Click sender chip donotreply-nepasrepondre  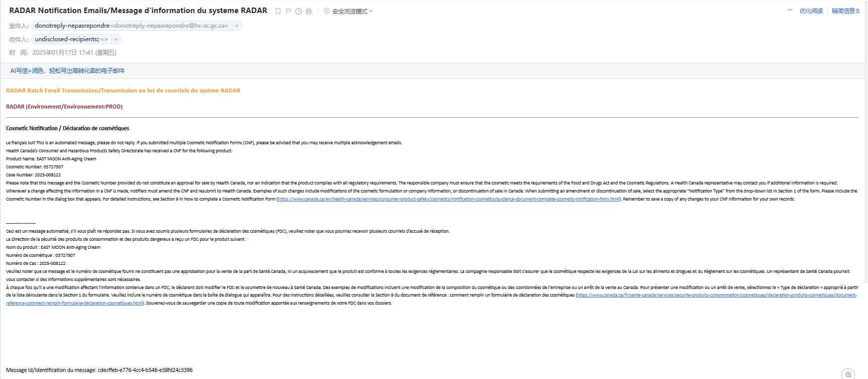click(132, 26)
